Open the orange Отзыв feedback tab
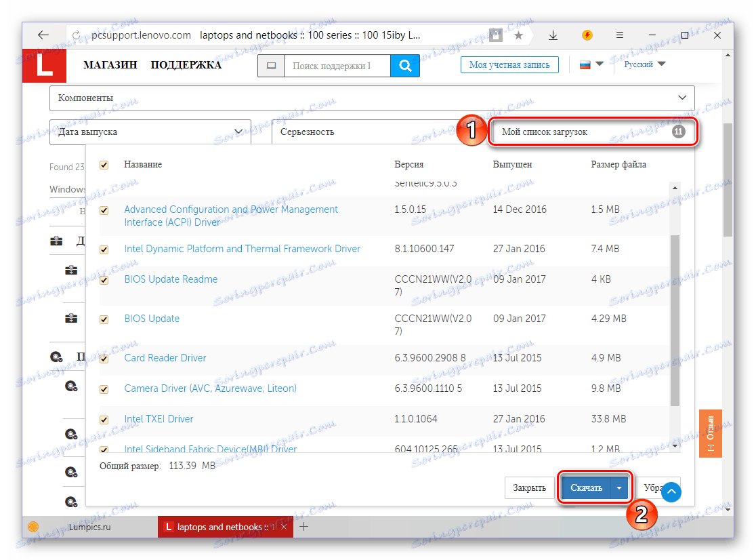This screenshot has width=756, height=560. pos(710,433)
